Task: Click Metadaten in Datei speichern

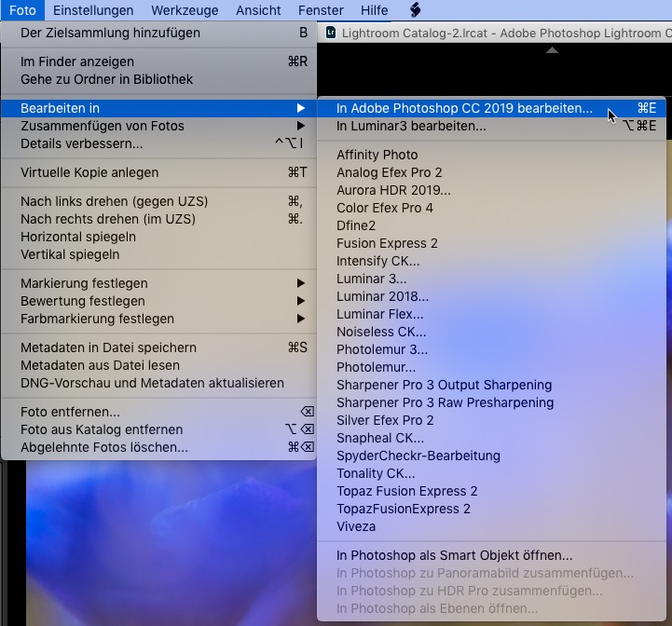Action: (x=108, y=347)
